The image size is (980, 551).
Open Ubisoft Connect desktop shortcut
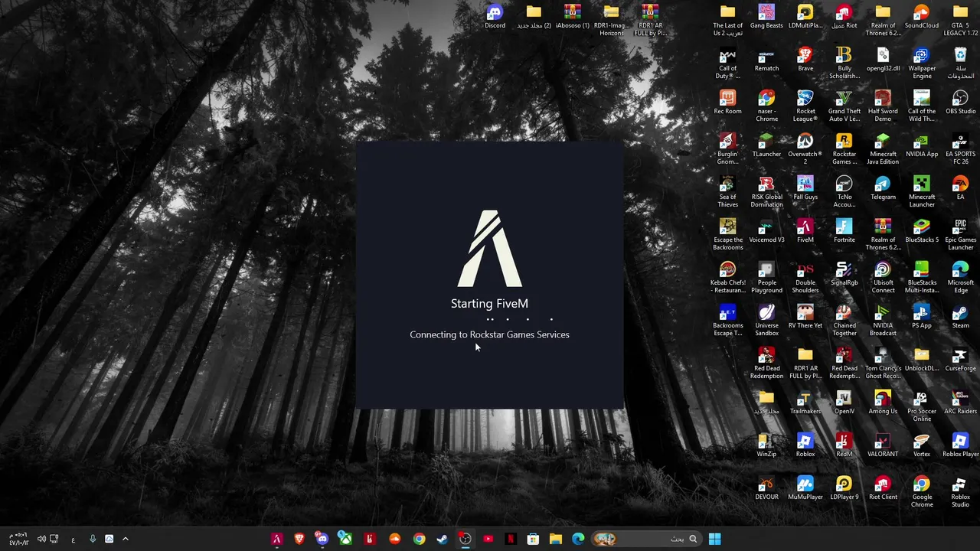tap(883, 277)
